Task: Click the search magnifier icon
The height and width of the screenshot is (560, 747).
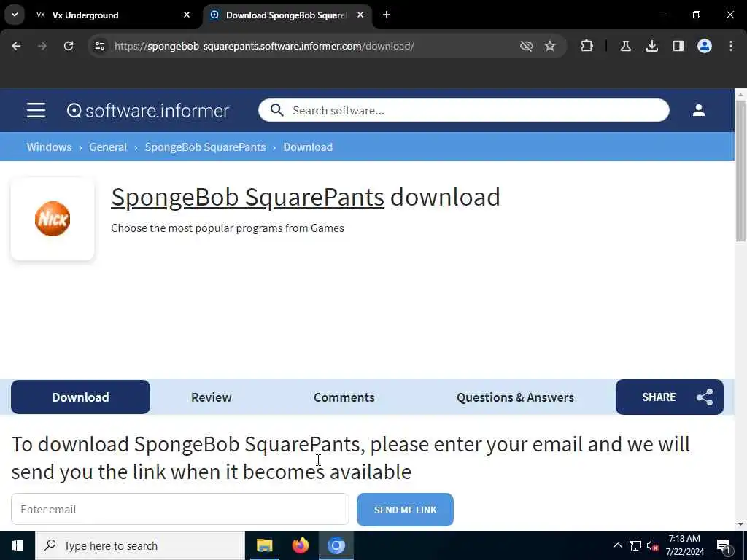Action: (276, 111)
